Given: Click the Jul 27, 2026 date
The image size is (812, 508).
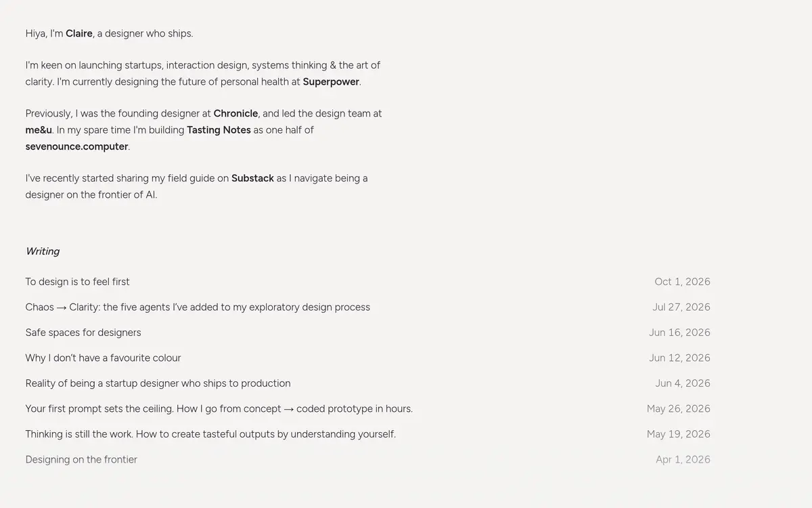Looking at the screenshot, I should coord(681,308).
